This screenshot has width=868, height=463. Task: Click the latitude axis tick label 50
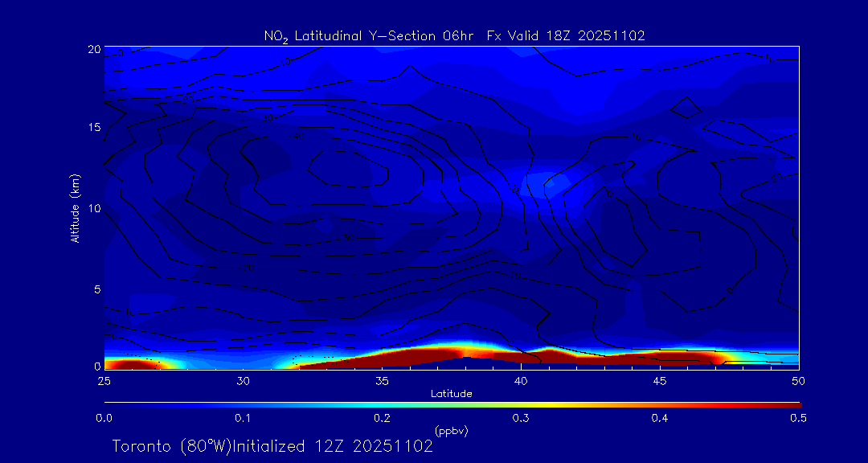(x=799, y=381)
